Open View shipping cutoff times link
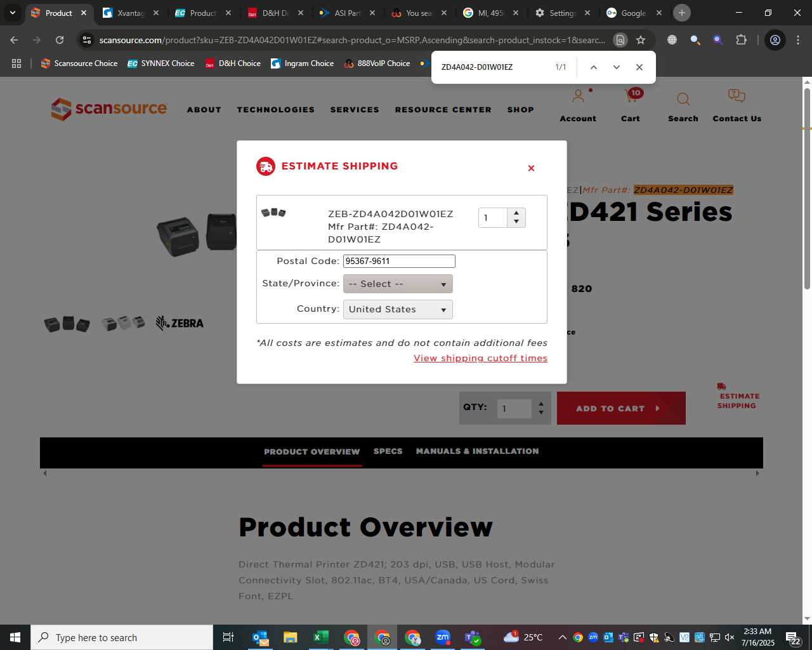 pos(480,358)
